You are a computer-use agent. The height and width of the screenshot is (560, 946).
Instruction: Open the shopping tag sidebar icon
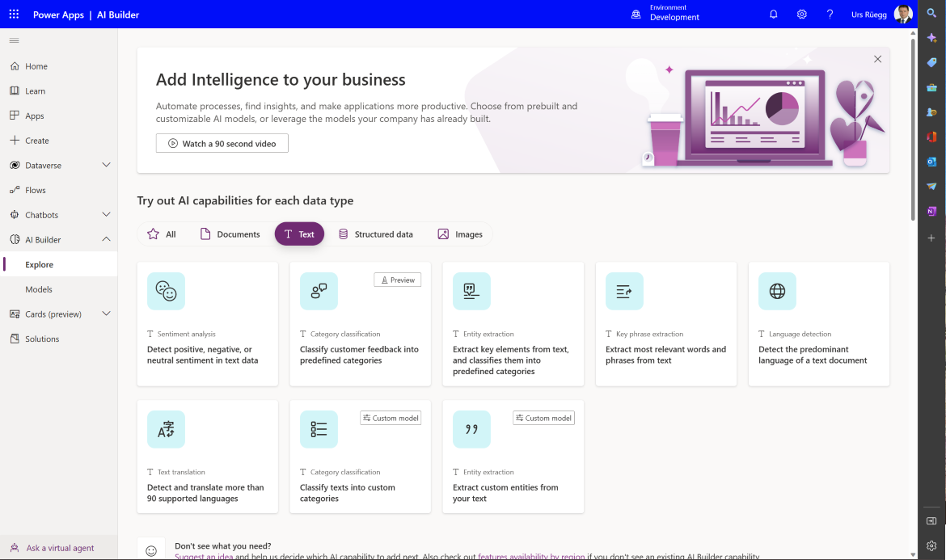pyautogui.click(x=931, y=63)
